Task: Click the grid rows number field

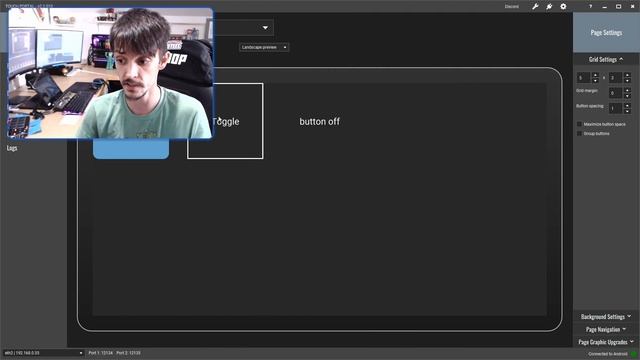Action: point(615,78)
